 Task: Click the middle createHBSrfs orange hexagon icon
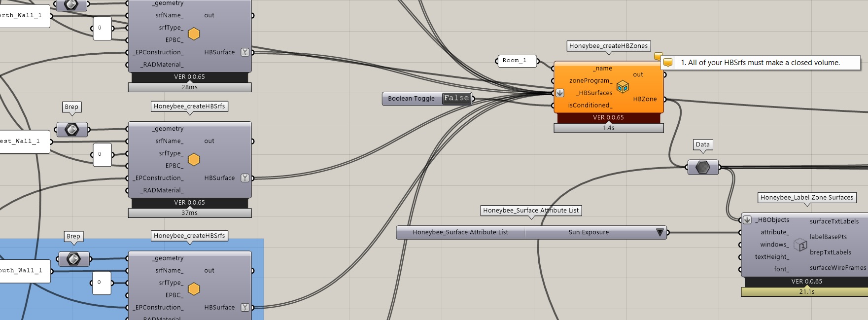[x=194, y=160]
